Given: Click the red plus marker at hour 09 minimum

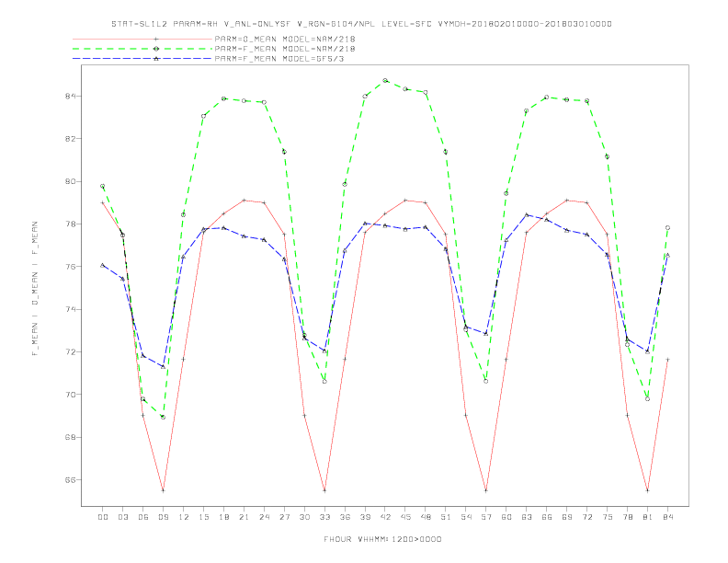Looking at the screenshot, I should pos(163,490).
